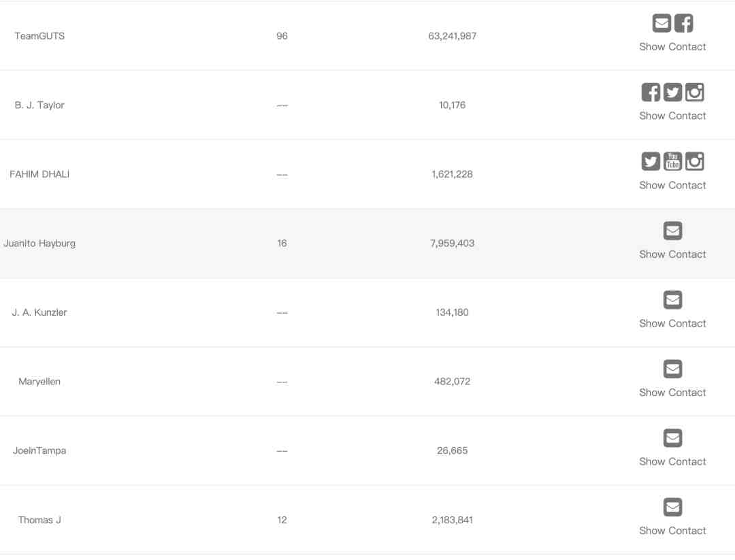This screenshot has width=735, height=560.
Task: Click Thomas J's email icon
Action: (x=672, y=507)
